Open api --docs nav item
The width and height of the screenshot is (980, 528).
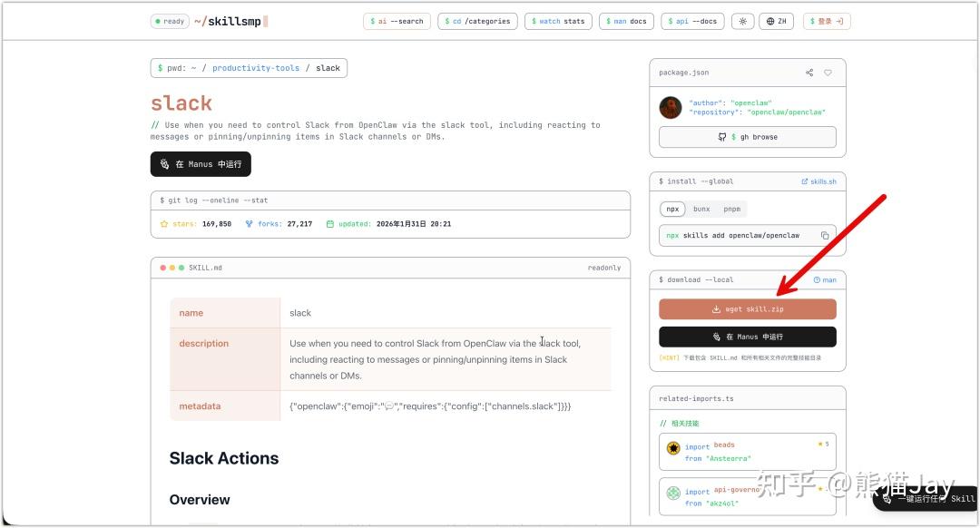tap(692, 21)
